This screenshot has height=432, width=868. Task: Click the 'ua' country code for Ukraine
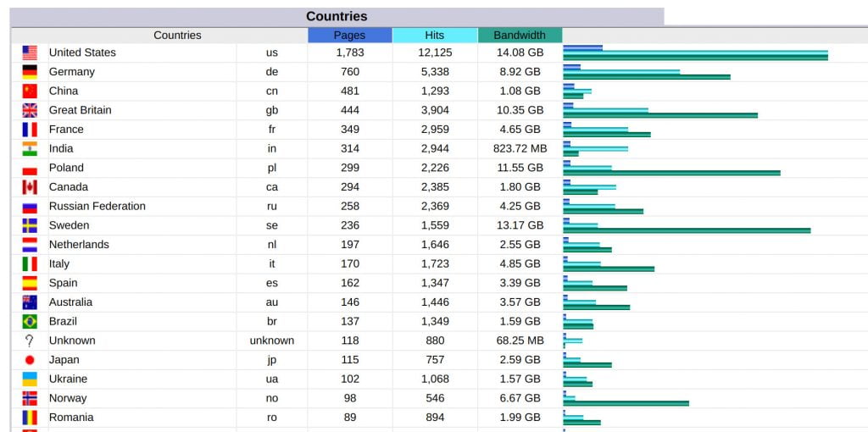tap(271, 379)
